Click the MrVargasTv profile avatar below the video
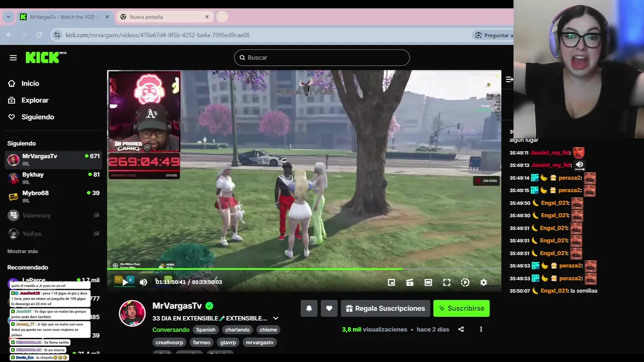The width and height of the screenshot is (644, 362). point(132,313)
